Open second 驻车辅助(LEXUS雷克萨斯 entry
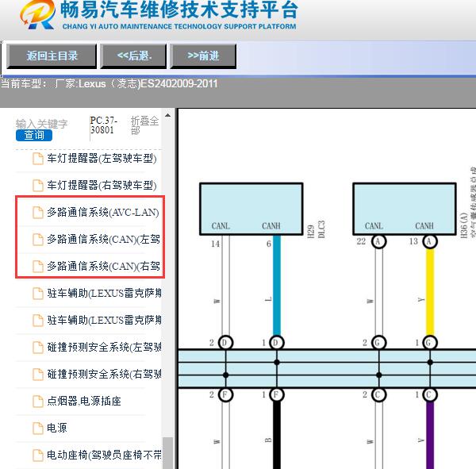Image resolution: width=476 pixels, height=469 pixels. (x=104, y=320)
